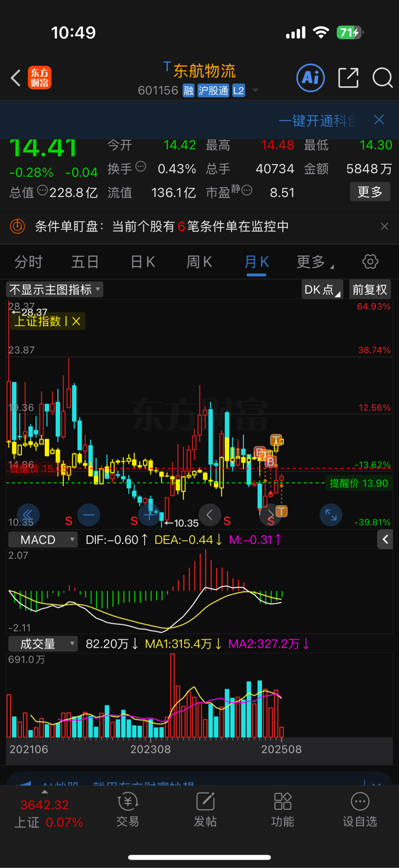Image resolution: width=399 pixels, height=868 pixels.
Task: Open the Ai assistant icon
Action: (311, 78)
